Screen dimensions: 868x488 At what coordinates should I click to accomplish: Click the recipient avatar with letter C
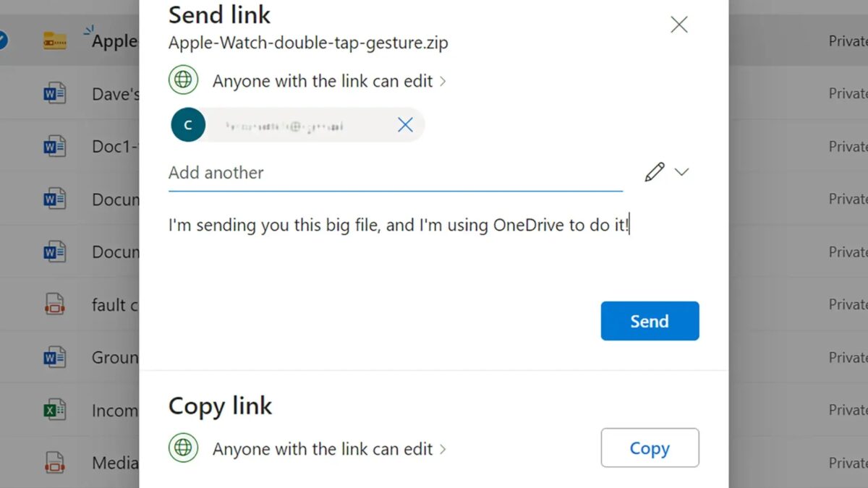tap(188, 125)
